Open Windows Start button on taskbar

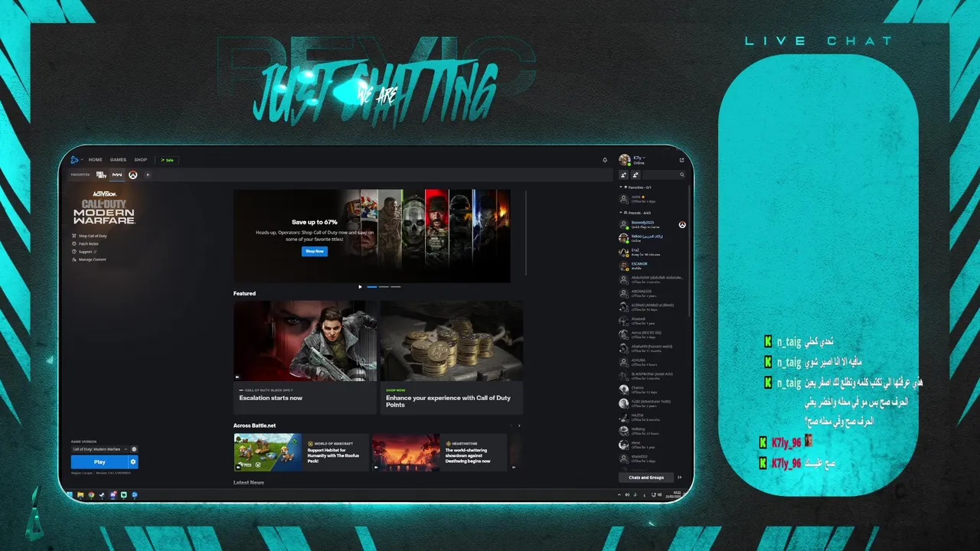click(x=69, y=495)
